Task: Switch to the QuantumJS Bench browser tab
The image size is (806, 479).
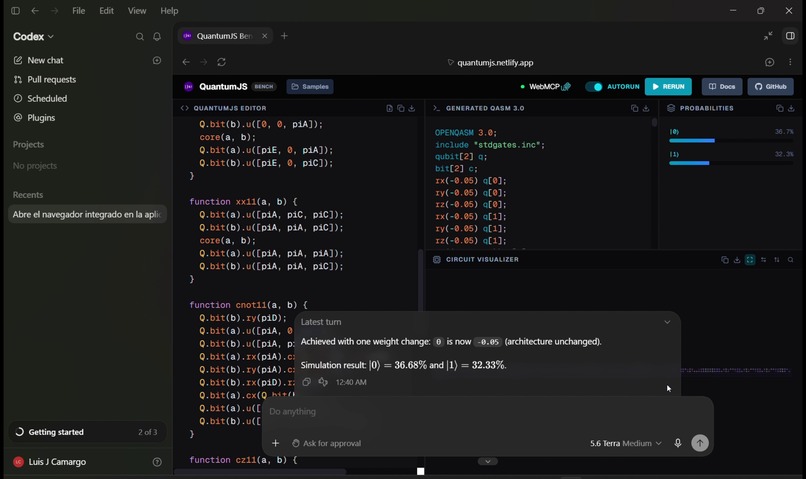Action: 225,36
